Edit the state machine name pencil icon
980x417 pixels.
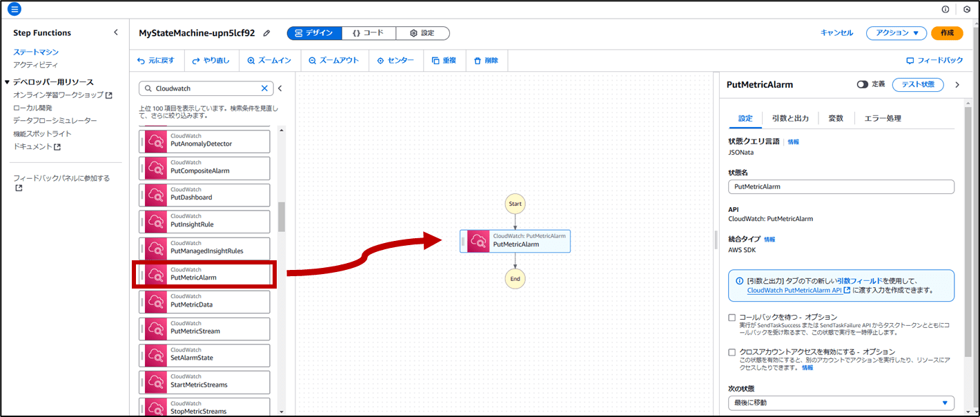click(267, 33)
